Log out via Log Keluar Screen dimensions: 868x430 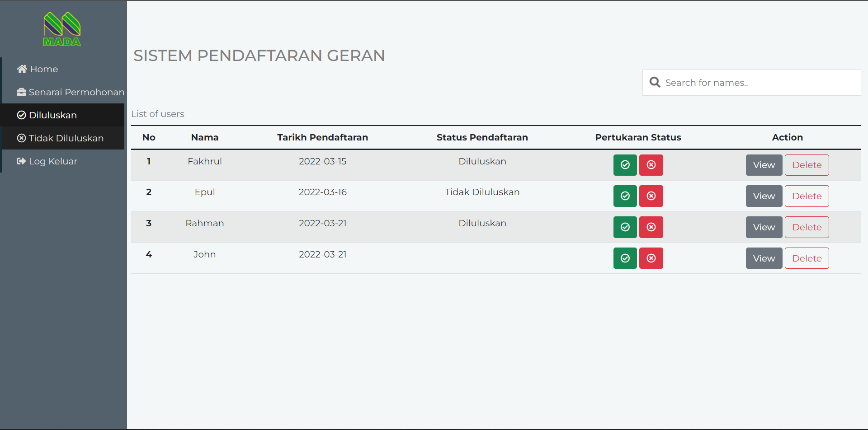tap(53, 161)
